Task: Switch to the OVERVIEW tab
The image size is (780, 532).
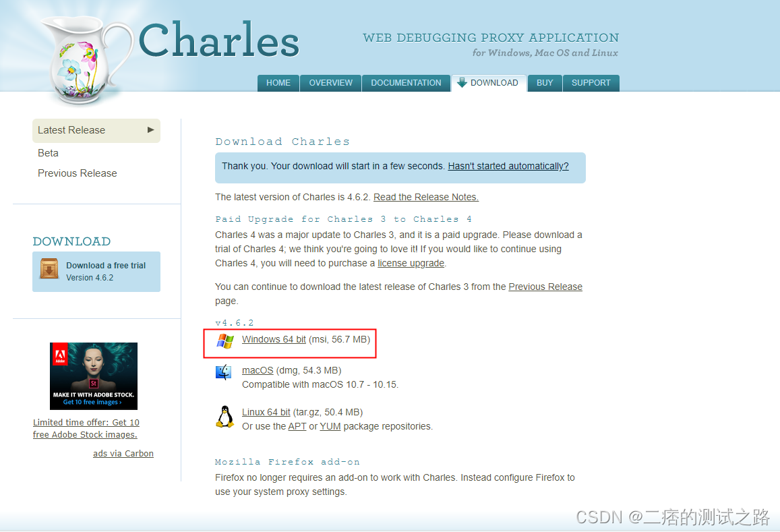Action: click(x=330, y=82)
